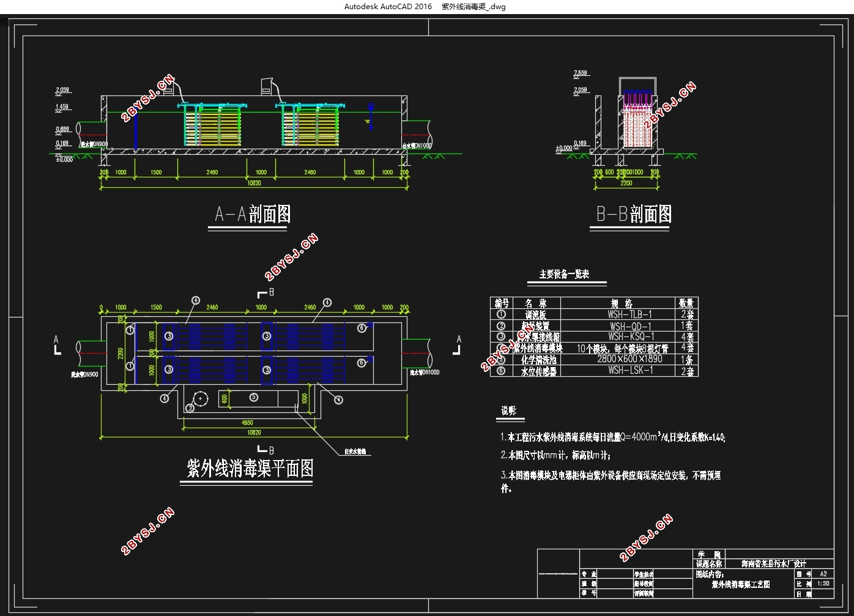The height and width of the screenshot is (616, 854).
Task: Select the '济南省某县污水厂设计' project title
Action: (x=773, y=563)
